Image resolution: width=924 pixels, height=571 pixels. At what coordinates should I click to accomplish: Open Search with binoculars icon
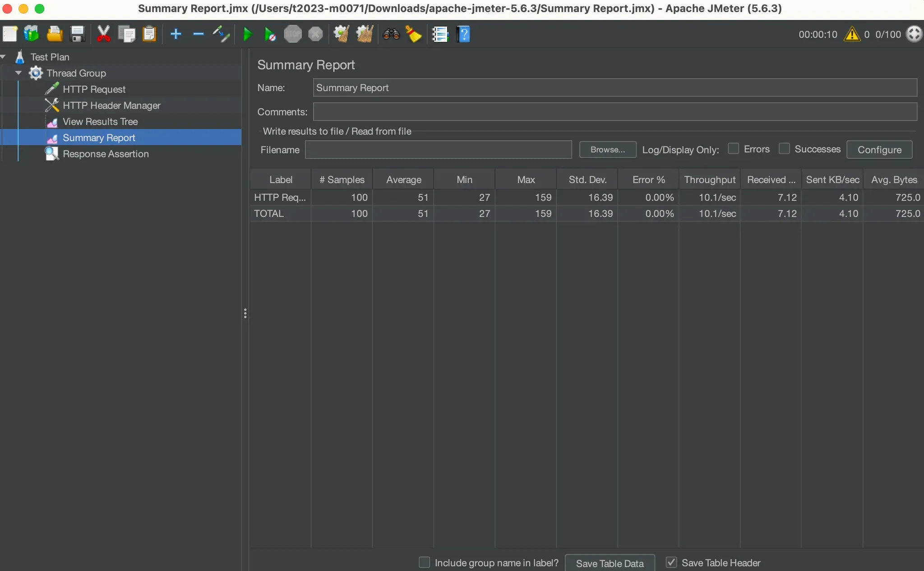[x=391, y=34]
